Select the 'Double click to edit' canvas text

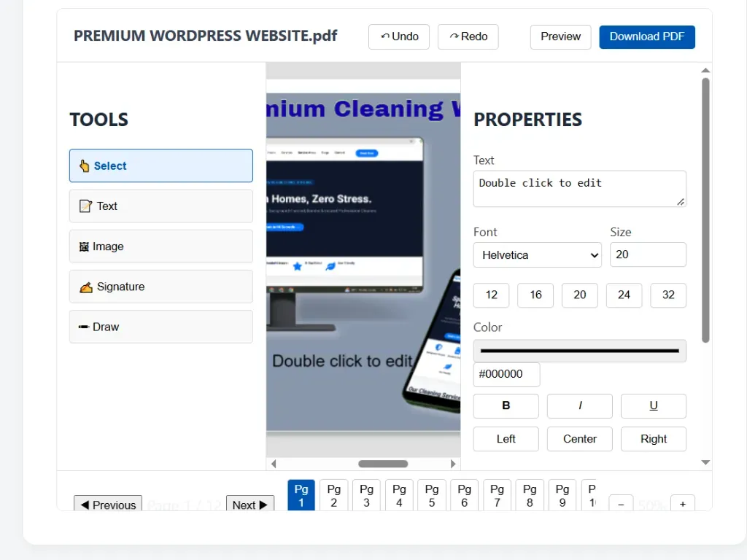(x=342, y=361)
